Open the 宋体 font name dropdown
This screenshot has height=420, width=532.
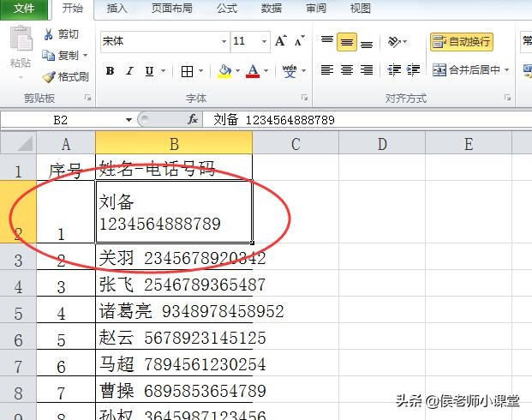[x=224, y=41]
